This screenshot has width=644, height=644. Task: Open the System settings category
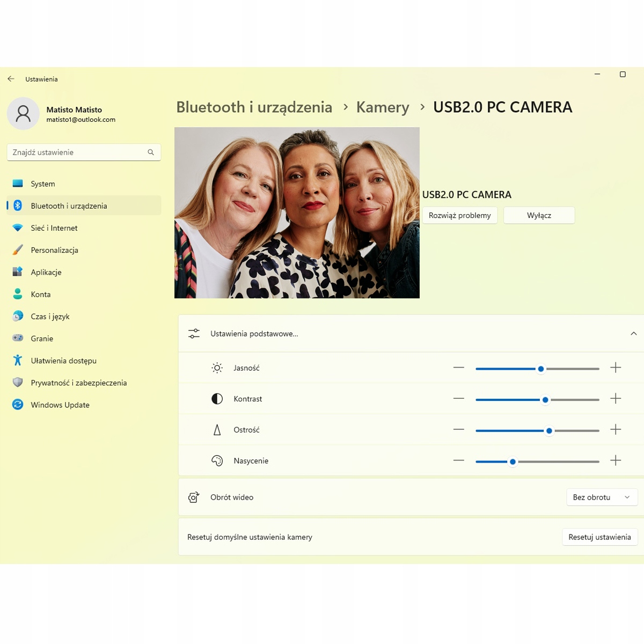43,184
